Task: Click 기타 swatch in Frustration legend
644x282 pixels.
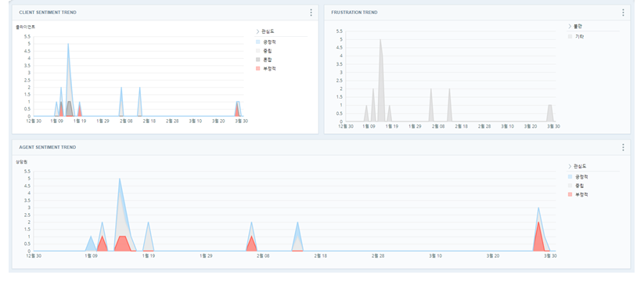Action: [x=570, y=37]
